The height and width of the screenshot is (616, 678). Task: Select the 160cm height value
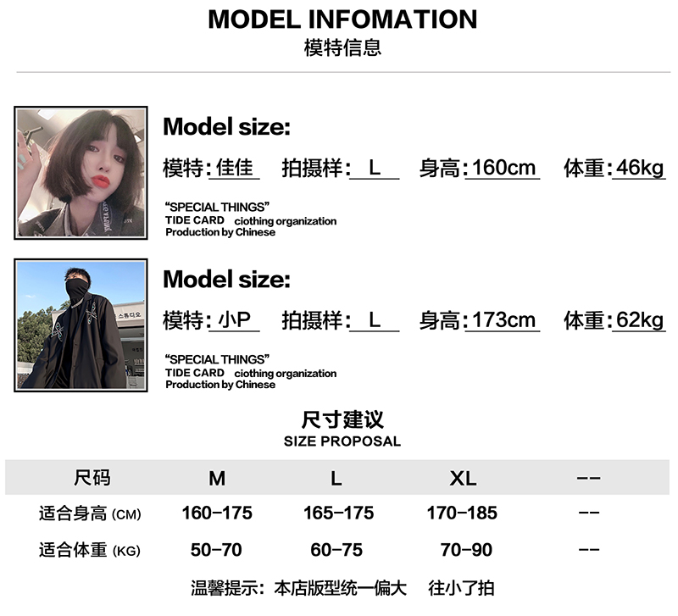click(x=504, y=168)
